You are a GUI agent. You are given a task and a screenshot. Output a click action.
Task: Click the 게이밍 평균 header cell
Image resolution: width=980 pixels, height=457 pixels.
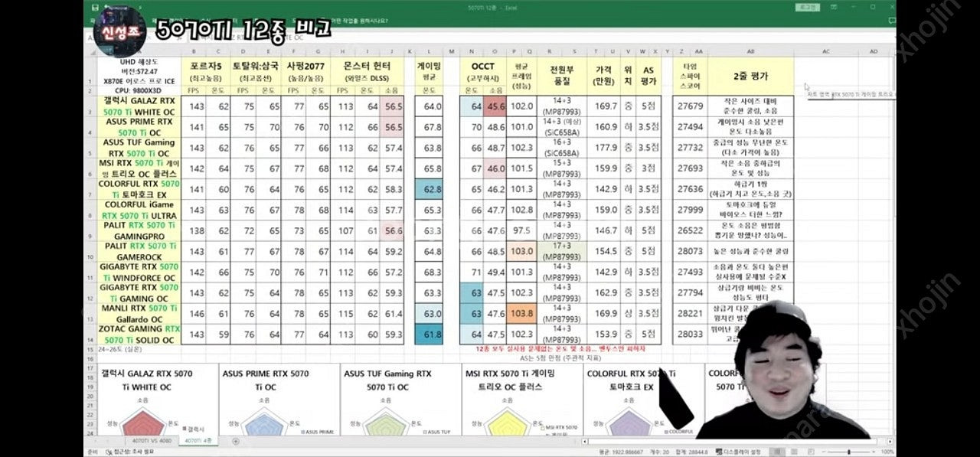coord(429,71)
